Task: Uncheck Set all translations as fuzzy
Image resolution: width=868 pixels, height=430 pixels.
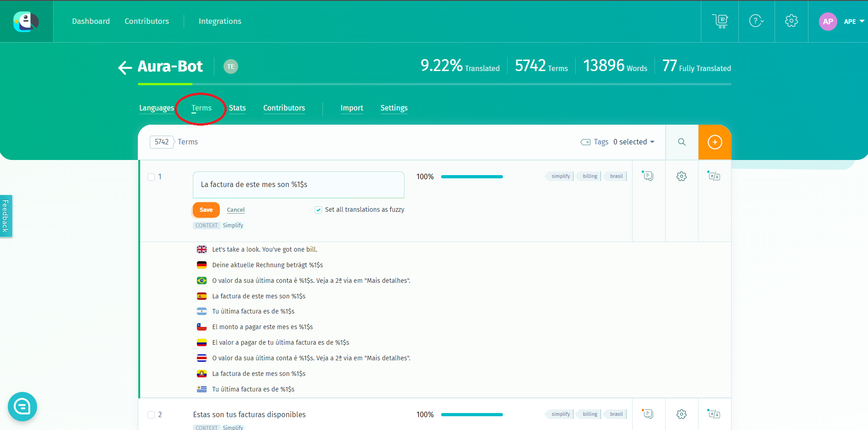Action: tap(318, 210)
